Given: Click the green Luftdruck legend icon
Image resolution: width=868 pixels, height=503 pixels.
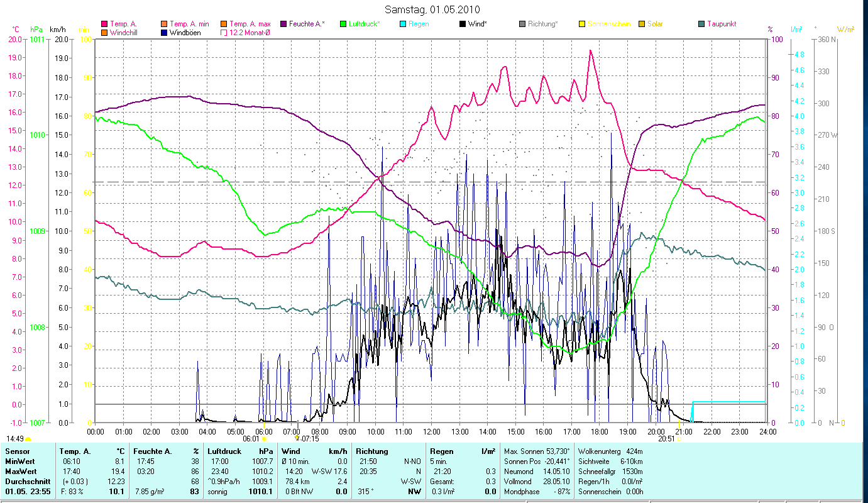Looking at the screenshot, I should click(x=343, y=24).
